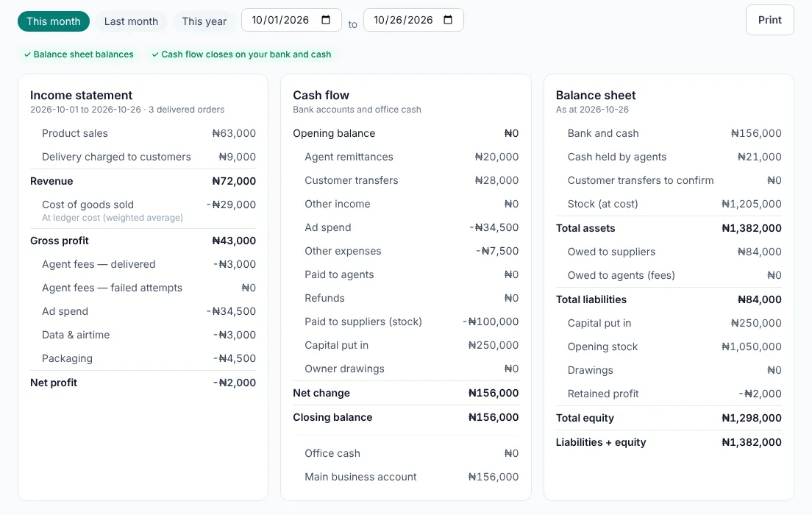Click the Total assets label
Screen dimensions: 812x515
(585, 229)
